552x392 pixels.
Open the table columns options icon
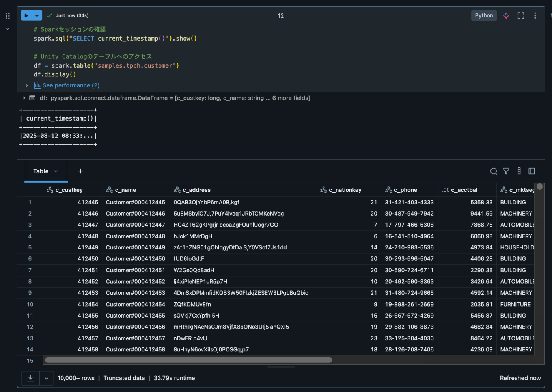coord(519,171)
